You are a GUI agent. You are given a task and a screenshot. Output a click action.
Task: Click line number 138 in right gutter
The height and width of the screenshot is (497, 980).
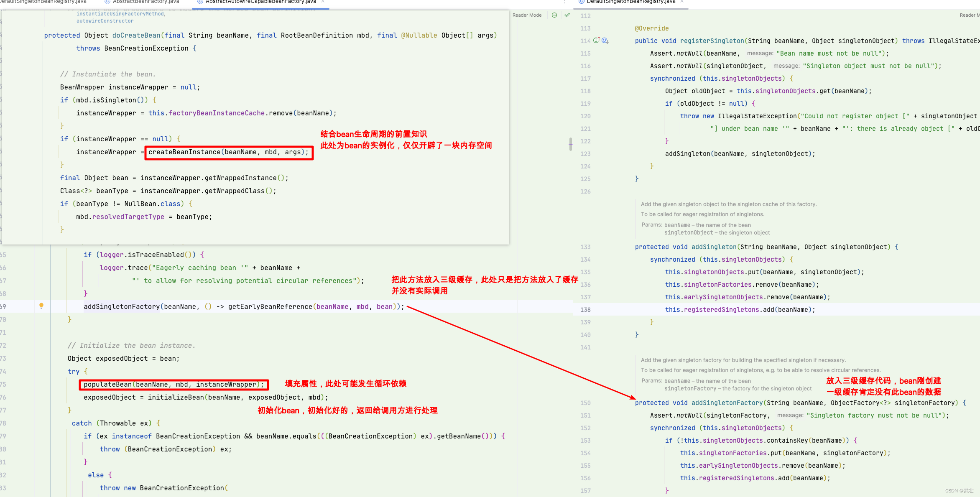(x=585, y=310)
